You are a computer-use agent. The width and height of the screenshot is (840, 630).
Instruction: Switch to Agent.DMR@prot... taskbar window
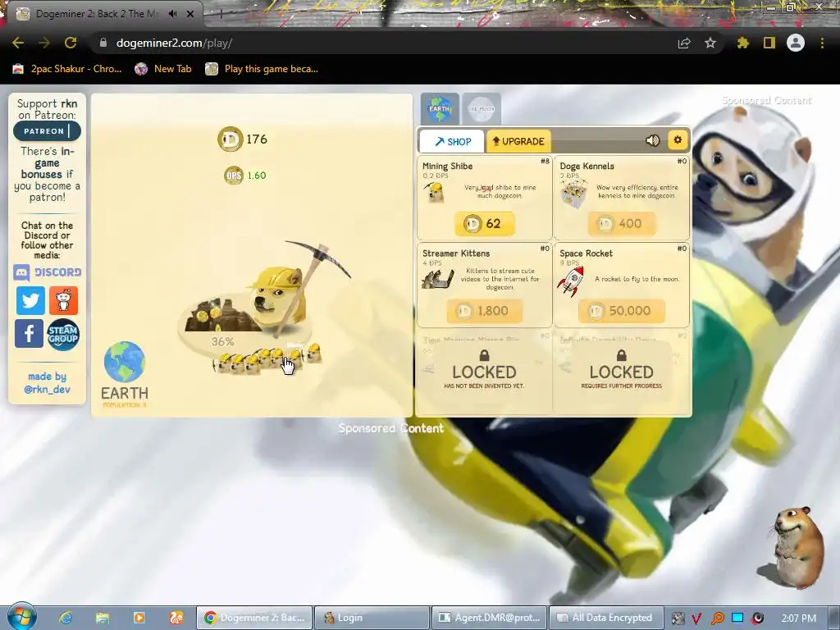[489, 618]
